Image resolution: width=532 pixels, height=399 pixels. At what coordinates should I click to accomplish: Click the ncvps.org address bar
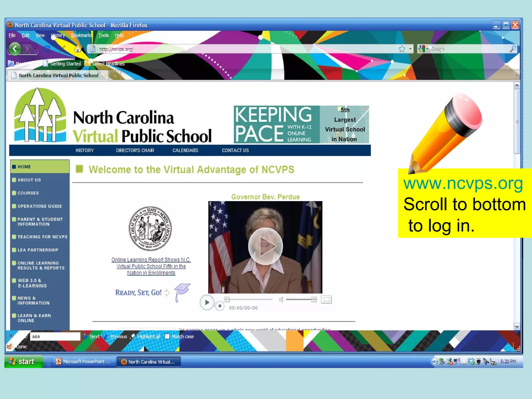click(x=244, y=49)
